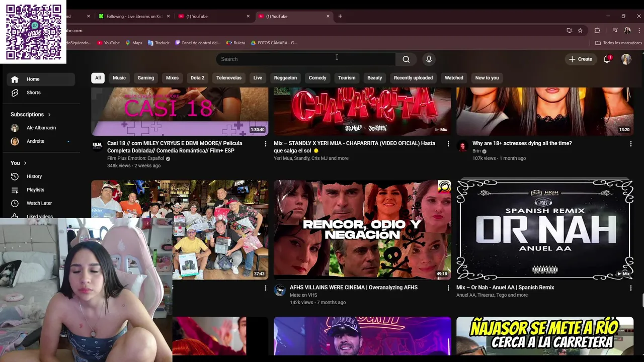Image resolution: width=644 pixels, height=362 pixels.
Task: Select the Watched filter chip
Action: pyautogui.click(x=454, y=78)
